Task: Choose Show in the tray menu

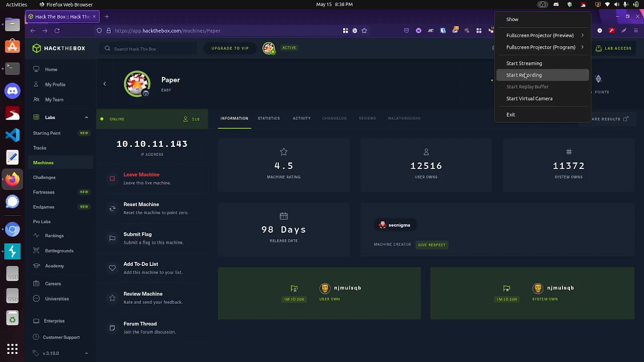Action: pyautogui.click(x=542, y=19)
